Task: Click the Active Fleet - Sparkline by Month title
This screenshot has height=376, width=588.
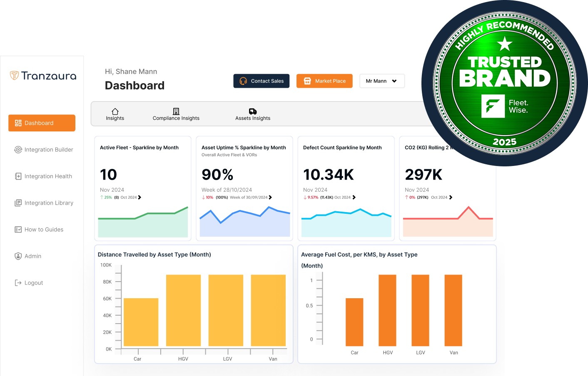Action: click(x=139, y=148)
